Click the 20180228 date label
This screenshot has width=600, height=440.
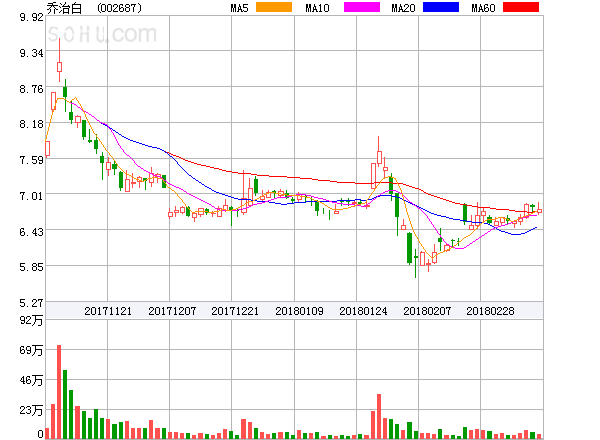coord(490,311)
